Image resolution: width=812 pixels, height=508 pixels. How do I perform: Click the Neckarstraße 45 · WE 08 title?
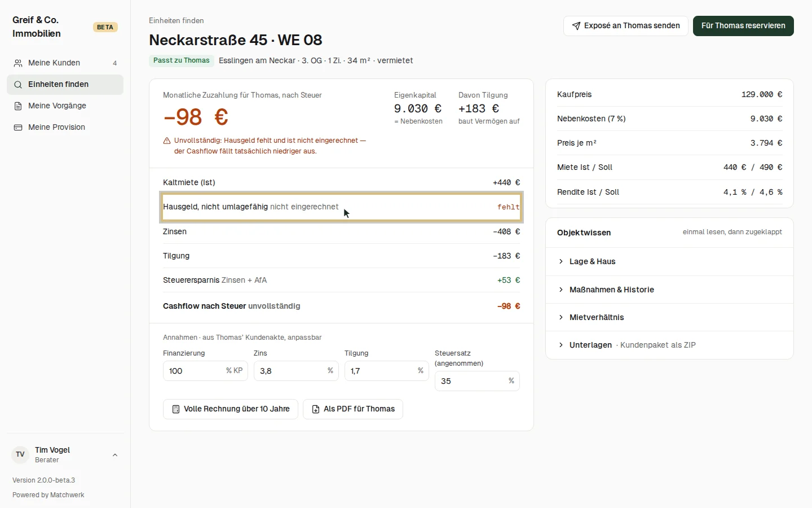tap(236, 40)
